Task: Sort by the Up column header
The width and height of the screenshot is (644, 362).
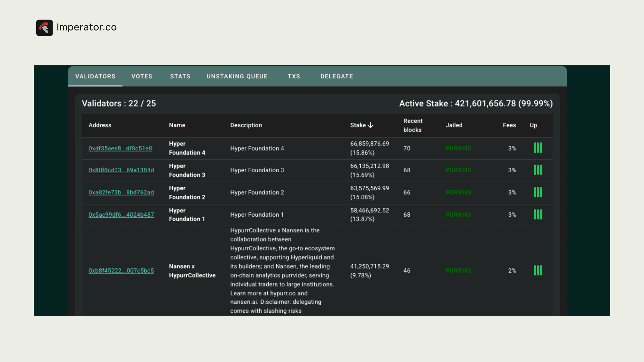Action: (x=533, y=125)
